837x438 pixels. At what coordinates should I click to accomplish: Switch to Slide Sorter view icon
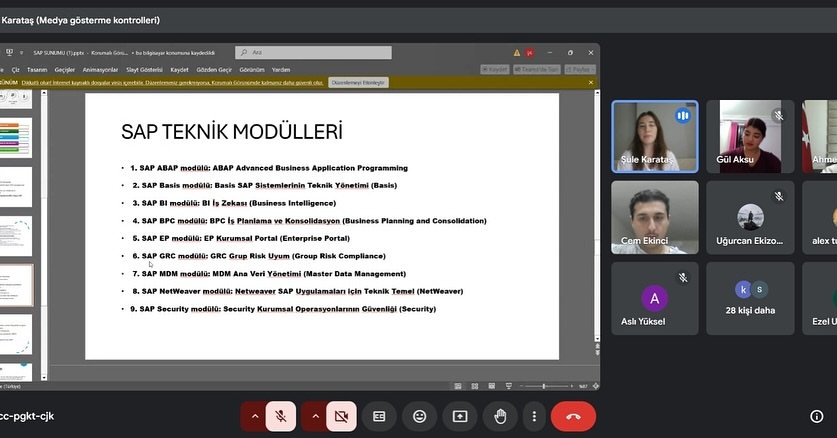pyautogui.click(x=475, y=386)
